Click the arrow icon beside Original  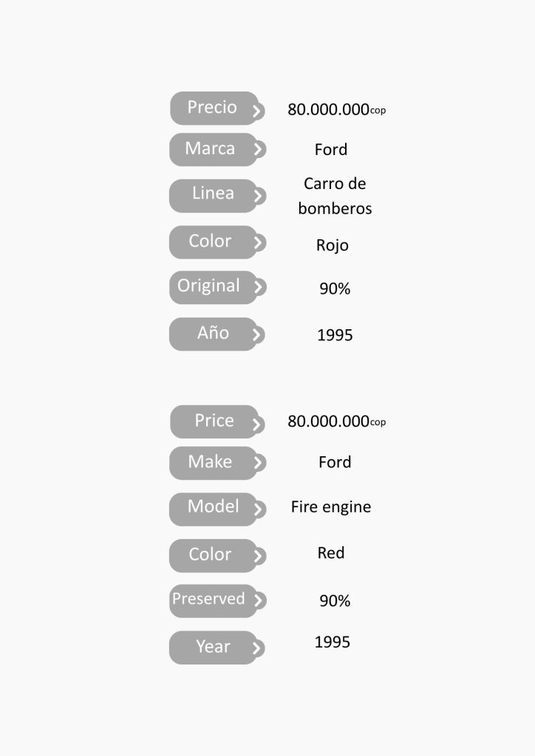coord(257,287)
